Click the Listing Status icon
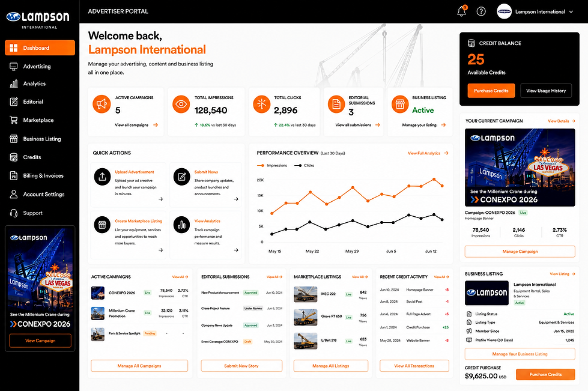Viewport: 588px width, 391px height. (468, 314)
